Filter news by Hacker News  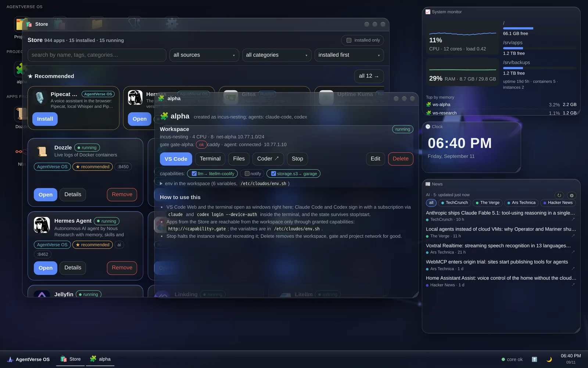(558, 203)
